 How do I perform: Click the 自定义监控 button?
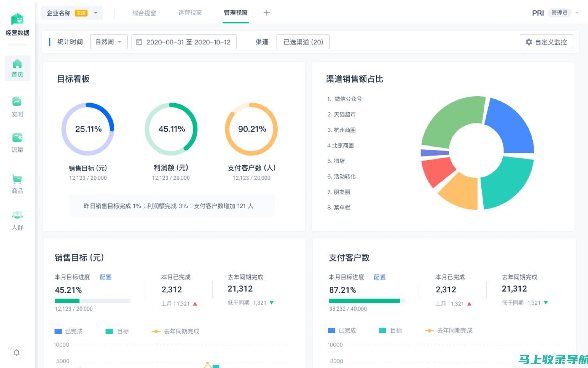click(546, 42)
